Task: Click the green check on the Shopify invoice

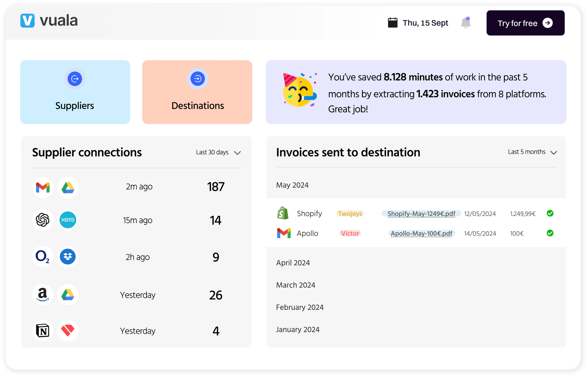Action: point(550,213)
